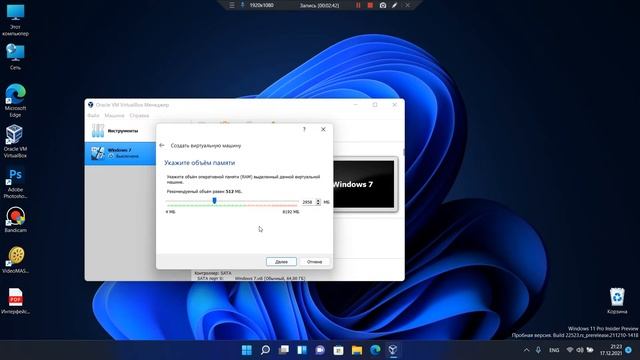Viewport: 640px width, 360px height.
Task: Open taskbar Search
Action: pos(265,350)
